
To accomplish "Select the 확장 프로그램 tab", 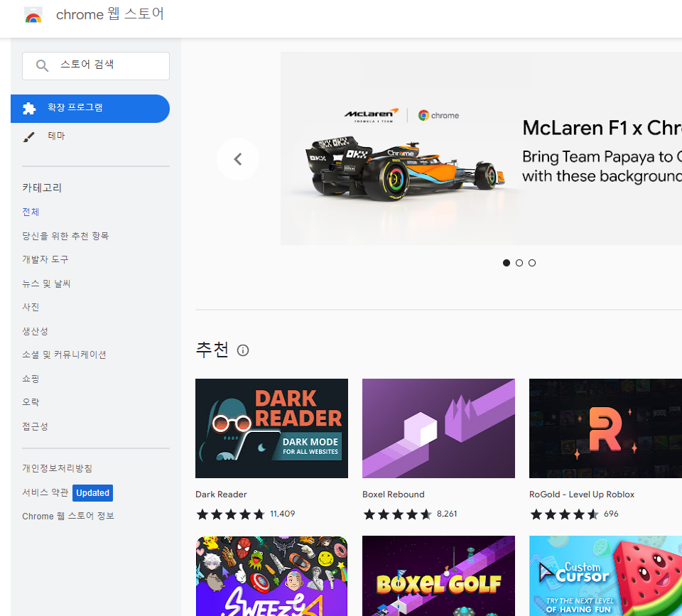I will point(90,108).
